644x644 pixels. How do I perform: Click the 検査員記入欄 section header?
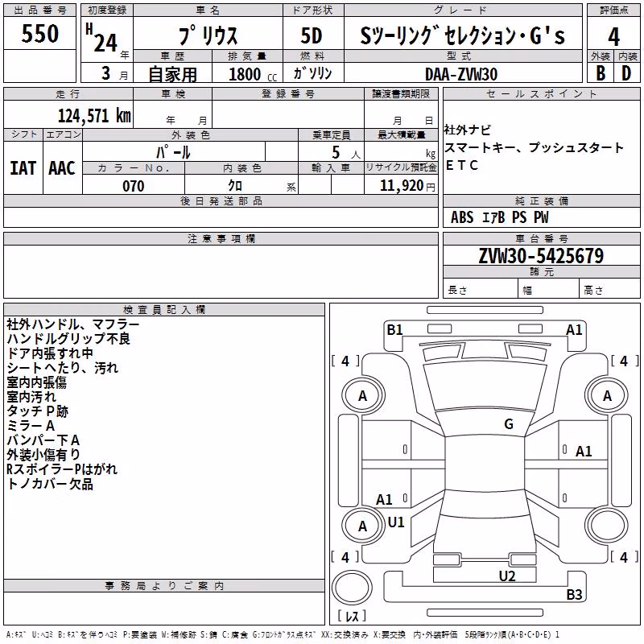164,310
